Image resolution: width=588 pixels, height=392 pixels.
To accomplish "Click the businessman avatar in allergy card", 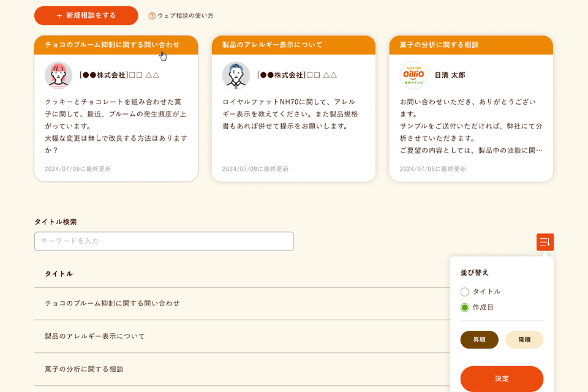I will 236,75.
